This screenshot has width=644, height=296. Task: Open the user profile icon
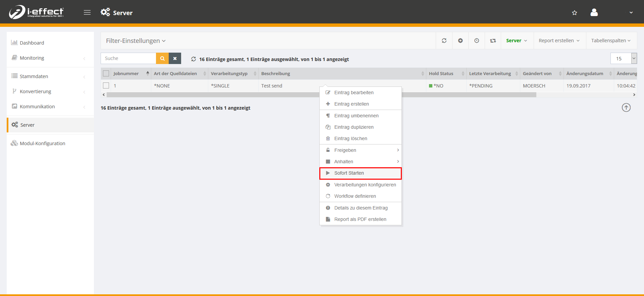(x=594, y=13)
